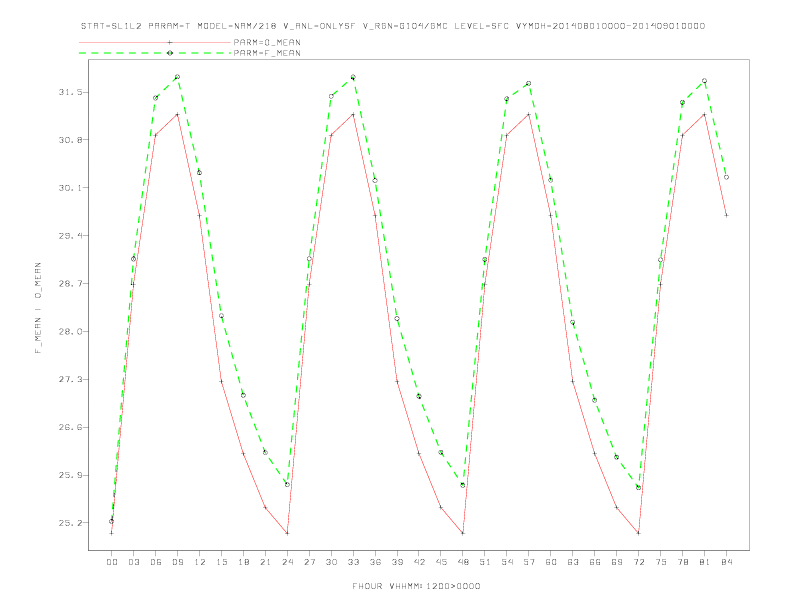Image resolution: width=792 pixels, height=612 pixels.
Task: Click the y-axis tick label 26.6
Action: click(71, 427)
